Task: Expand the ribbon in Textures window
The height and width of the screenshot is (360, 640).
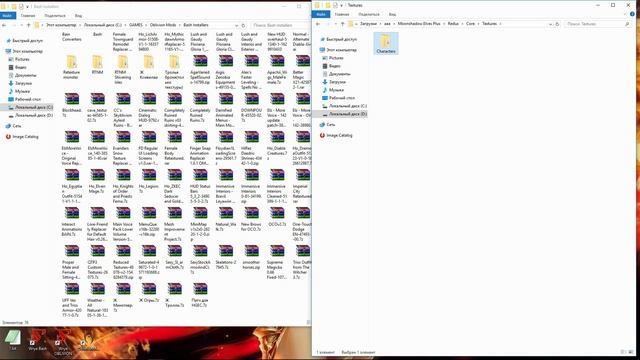Action: tap(625, 14)
